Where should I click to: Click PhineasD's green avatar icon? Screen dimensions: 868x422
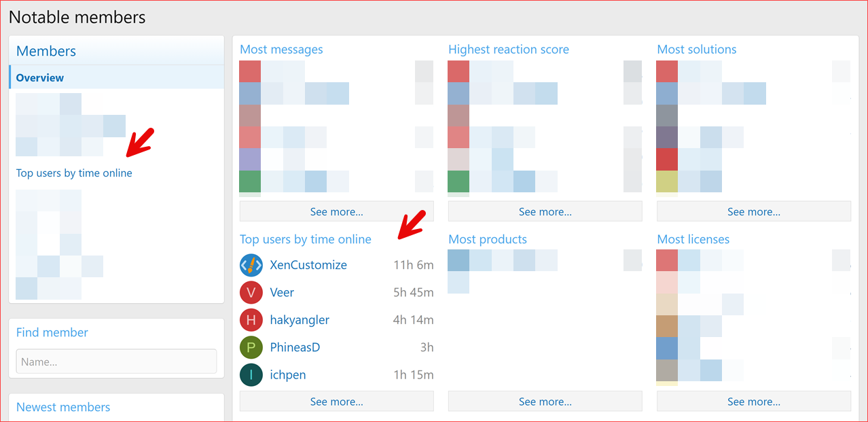tap(251, 347)
